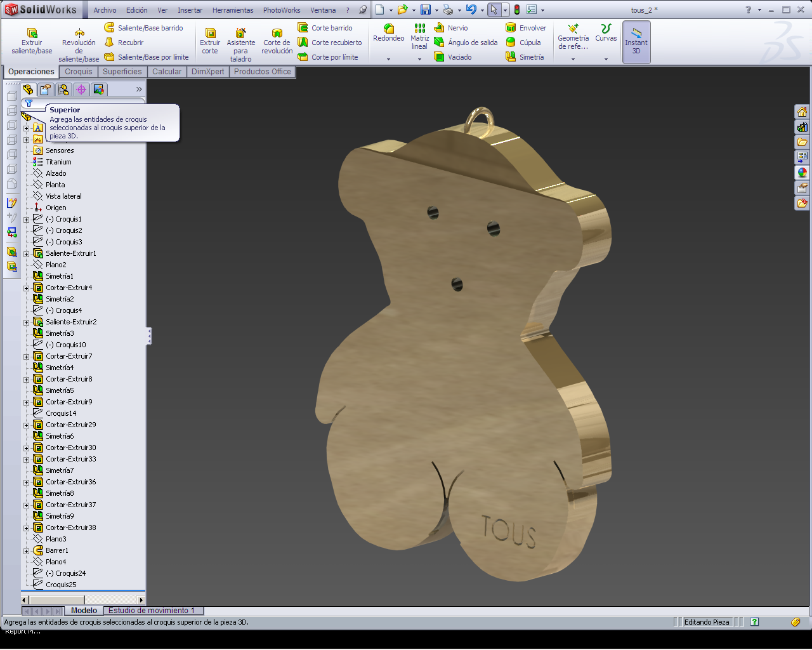Open the Archivo menu

pos(105,10)
